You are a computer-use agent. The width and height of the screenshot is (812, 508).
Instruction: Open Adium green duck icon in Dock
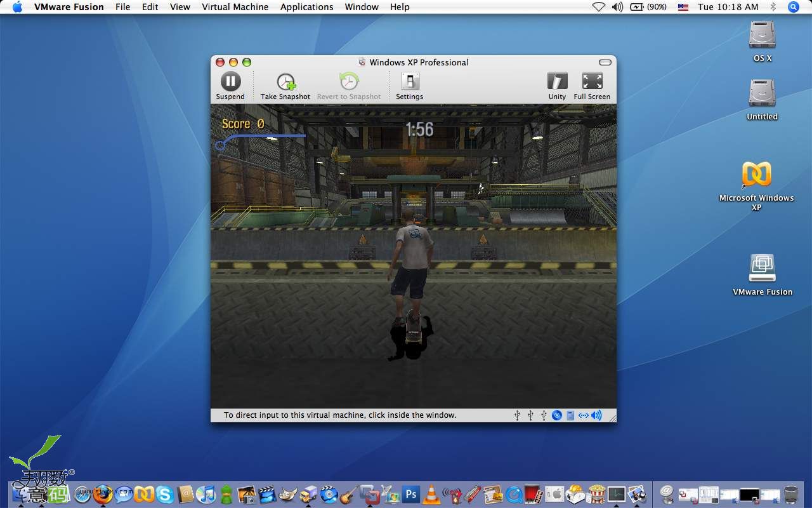click(226, 494)
